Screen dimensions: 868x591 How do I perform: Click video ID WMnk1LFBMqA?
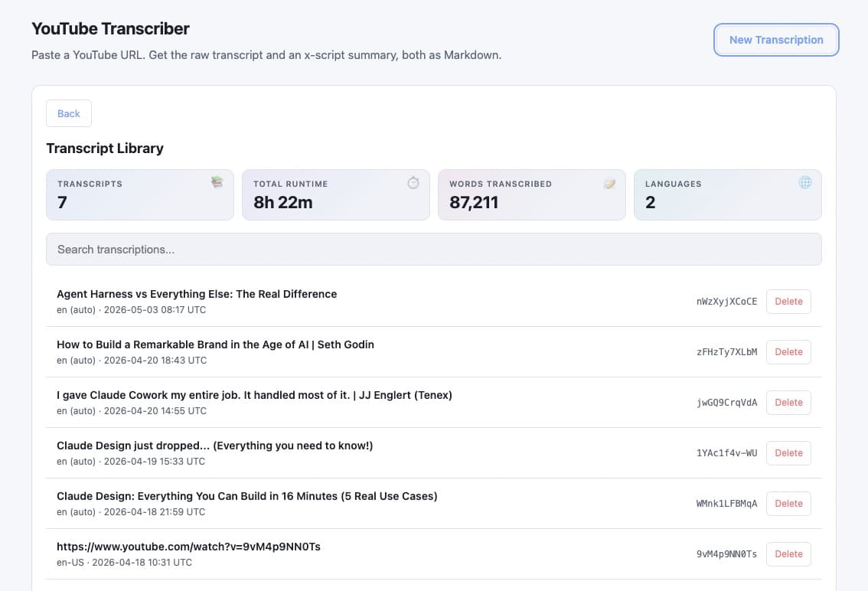(x=726, y=504)
